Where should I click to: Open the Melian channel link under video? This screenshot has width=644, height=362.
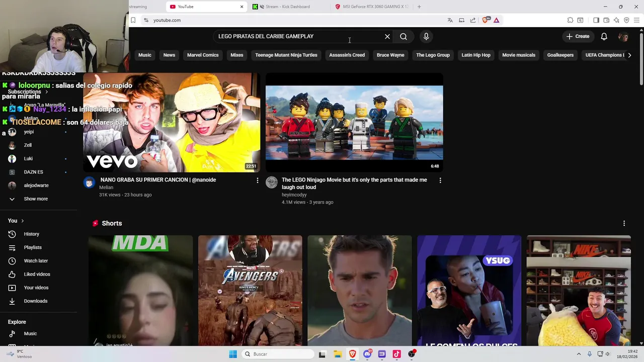106,187
